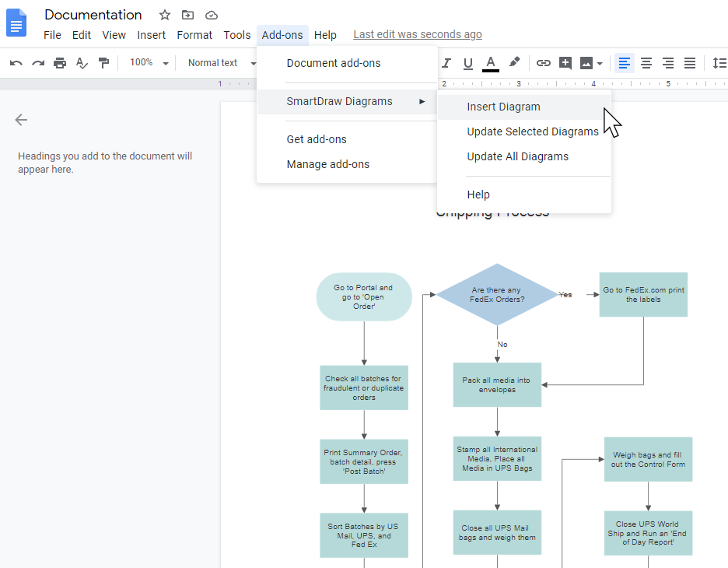
Task: Click 'Print Summary Order' flowchart box
Action: point(364,461)
